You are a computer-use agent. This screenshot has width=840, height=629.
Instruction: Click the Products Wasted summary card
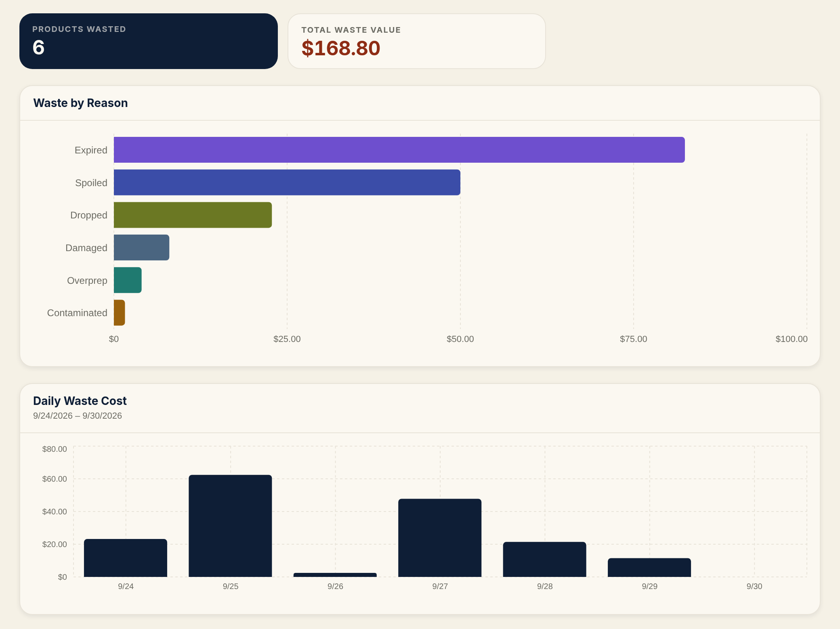pos(149,41)
